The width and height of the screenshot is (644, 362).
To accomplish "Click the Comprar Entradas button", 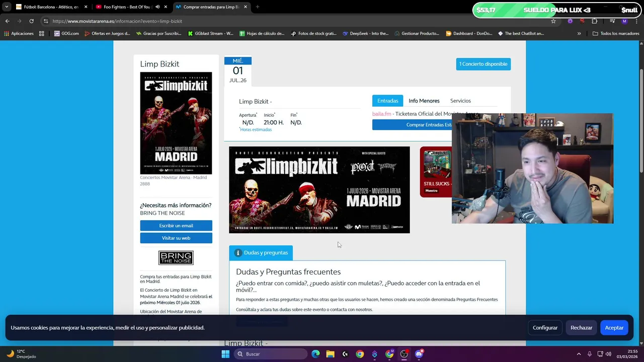I will point(412,125).
